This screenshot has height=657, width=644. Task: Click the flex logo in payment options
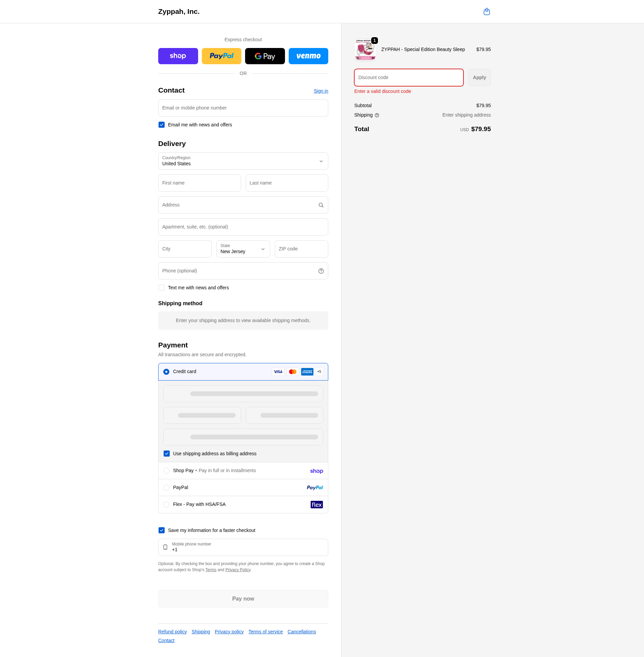click(x=316, y=505)
